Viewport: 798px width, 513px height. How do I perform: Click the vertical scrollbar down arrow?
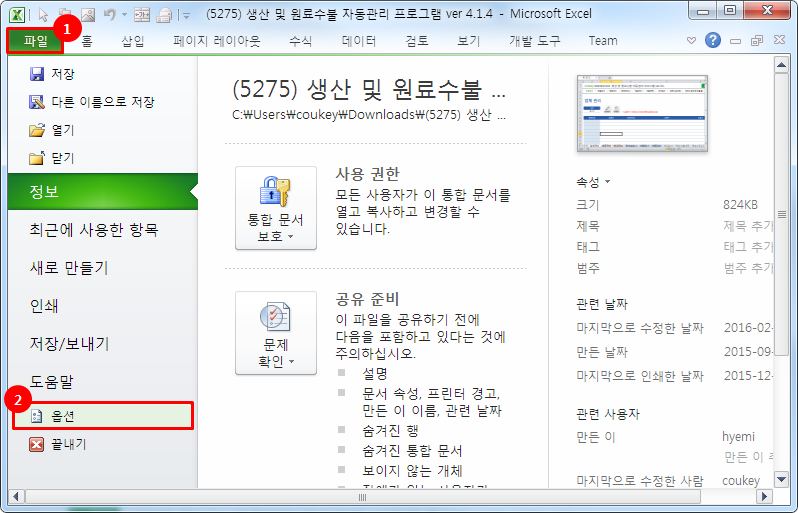[781, 479]
